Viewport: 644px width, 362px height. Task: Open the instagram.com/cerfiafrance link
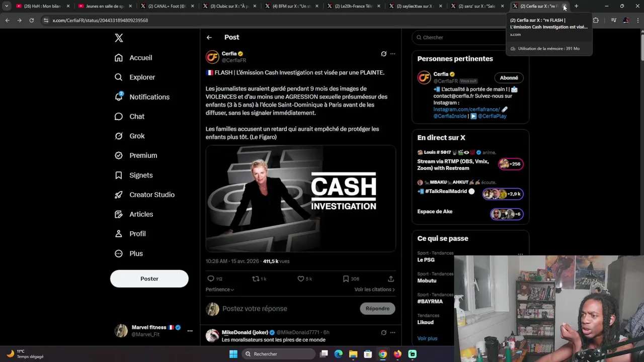pyautogui.click(x=466, y=110)
